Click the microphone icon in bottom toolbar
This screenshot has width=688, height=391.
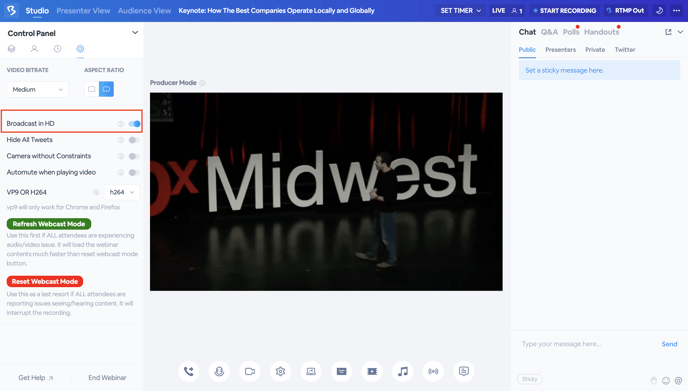pyautogui.click(x=219, y=371)
